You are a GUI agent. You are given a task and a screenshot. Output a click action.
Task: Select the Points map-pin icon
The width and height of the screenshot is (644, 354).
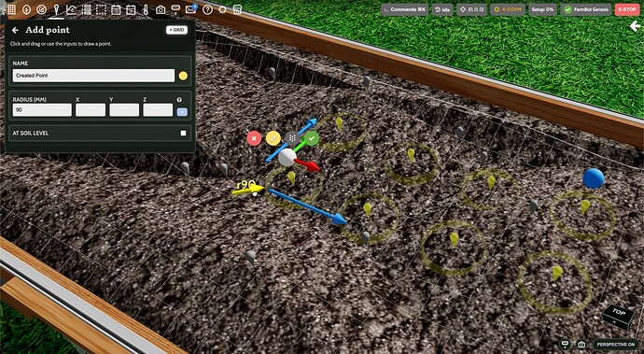(56, 9)
